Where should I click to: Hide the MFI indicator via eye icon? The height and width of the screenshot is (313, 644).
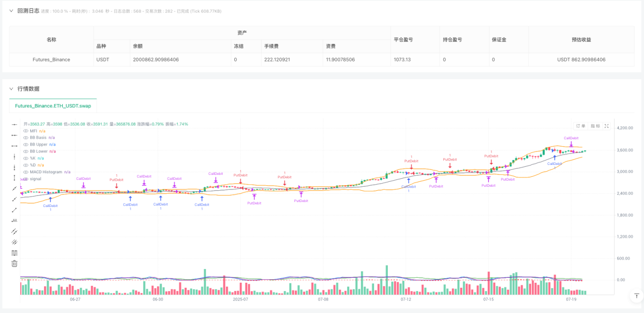26,131
